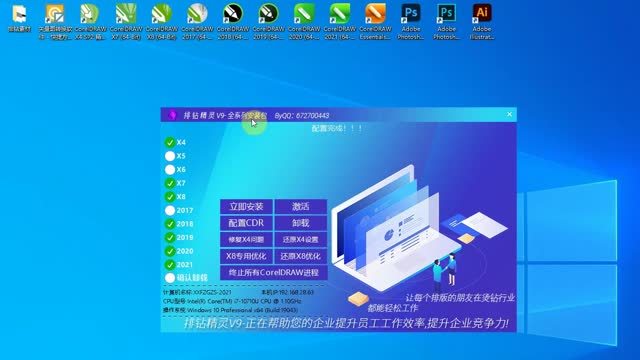The width and height of the screenshot is (640, 360).
Task: Click the 还原X8优化 button
Action: coord(301,256)
